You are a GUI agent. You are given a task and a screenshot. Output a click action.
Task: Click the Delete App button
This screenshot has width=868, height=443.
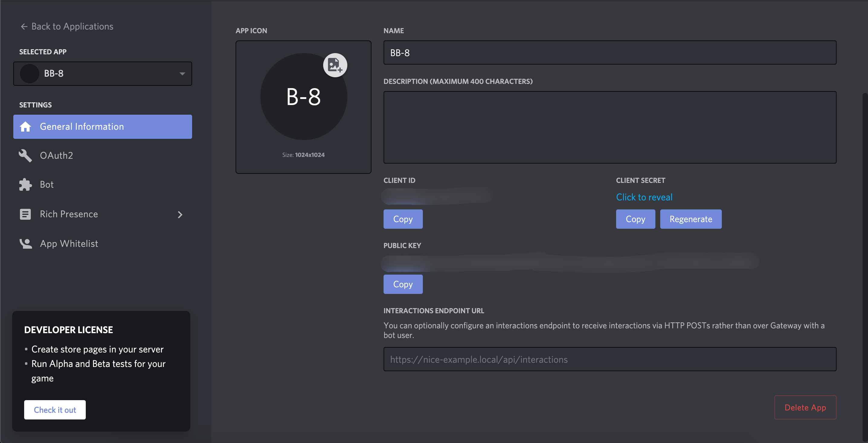pyautogui.click(x=805, y=407)
